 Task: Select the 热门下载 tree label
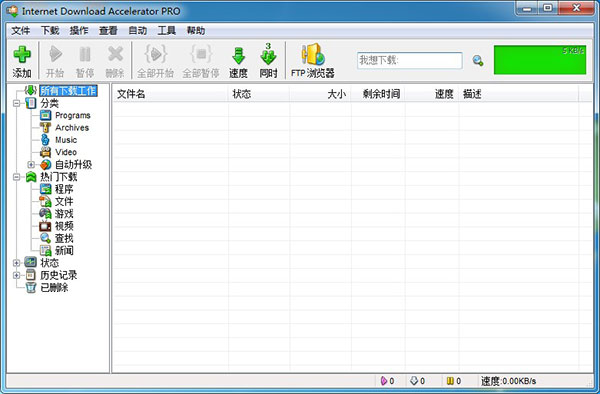pyautogui.click(x=59, y=177)
